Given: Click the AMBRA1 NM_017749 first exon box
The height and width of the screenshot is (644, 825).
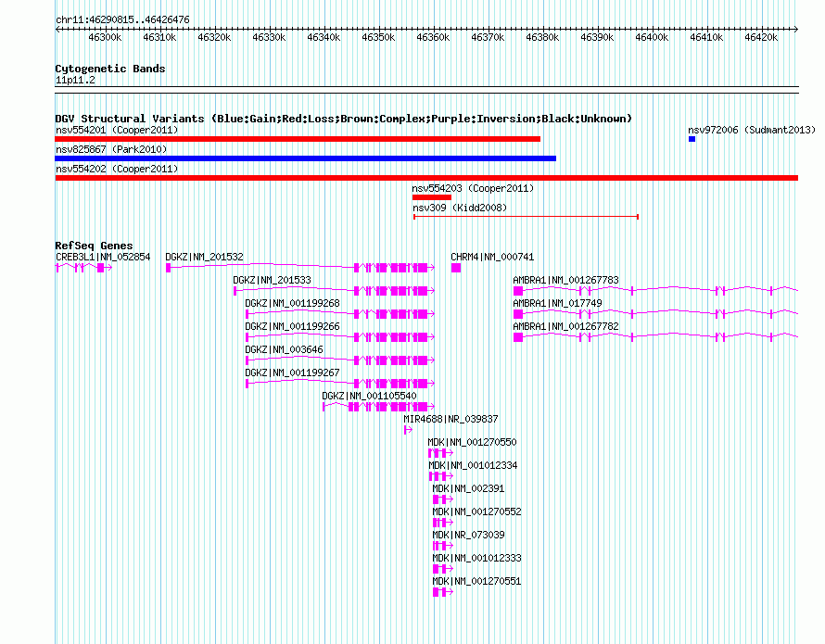Looking at the screenshot, I should (518, 314).
